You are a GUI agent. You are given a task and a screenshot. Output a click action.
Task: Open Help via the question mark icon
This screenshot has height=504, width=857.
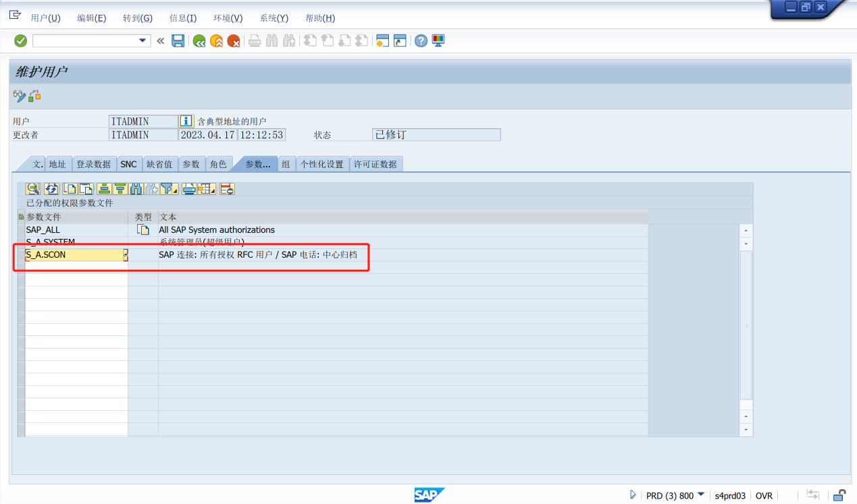point(421,41)
